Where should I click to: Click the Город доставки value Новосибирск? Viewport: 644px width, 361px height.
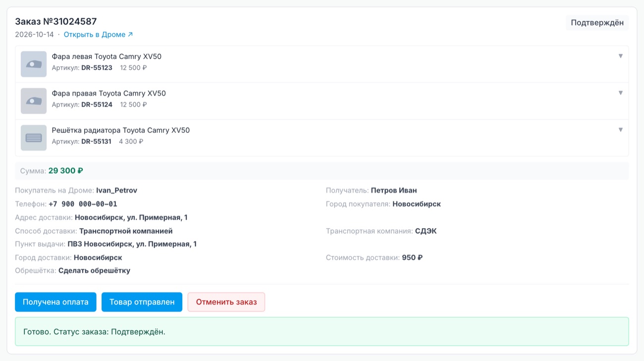pos(98,258)
